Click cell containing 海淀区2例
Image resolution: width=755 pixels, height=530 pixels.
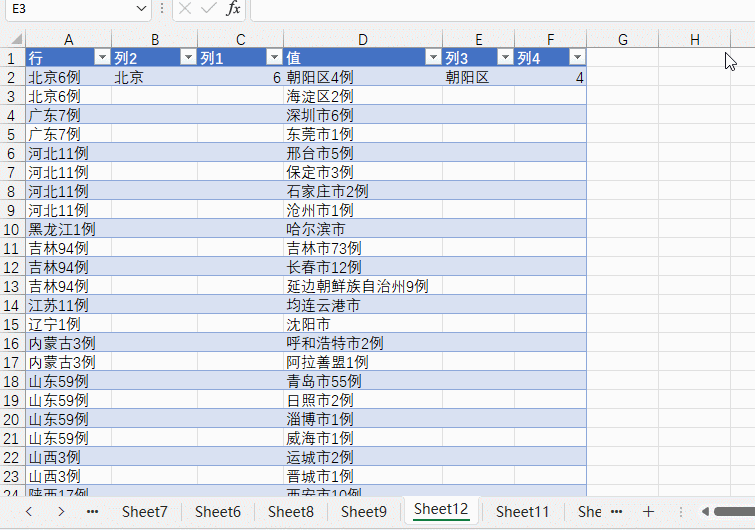coord(363,96)
